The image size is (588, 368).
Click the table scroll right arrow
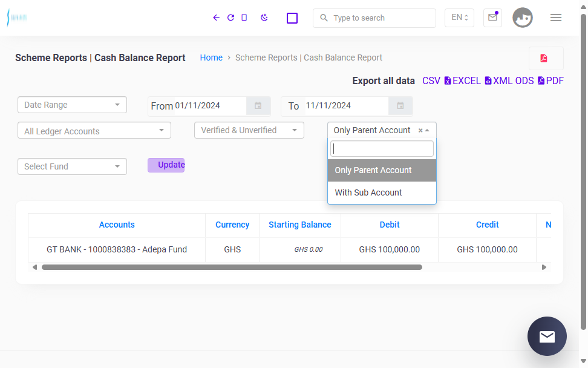coord(544,268)
